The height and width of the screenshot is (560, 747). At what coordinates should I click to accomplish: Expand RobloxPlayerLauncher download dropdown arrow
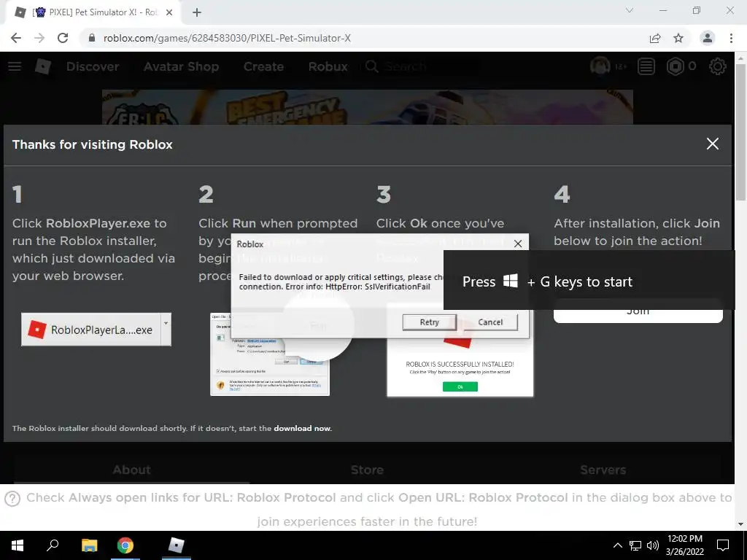166,330
